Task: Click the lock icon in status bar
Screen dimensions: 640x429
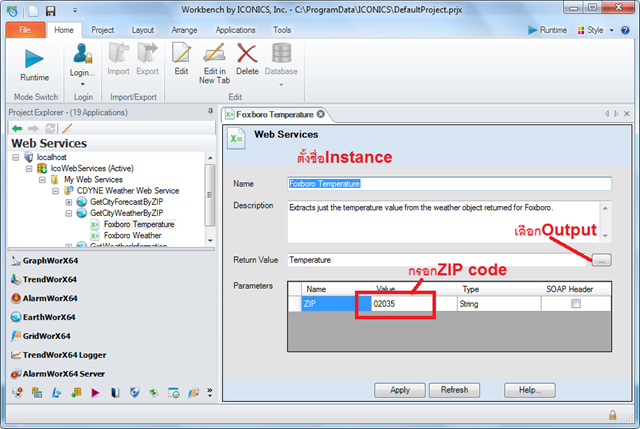Action: click(613, 415)
